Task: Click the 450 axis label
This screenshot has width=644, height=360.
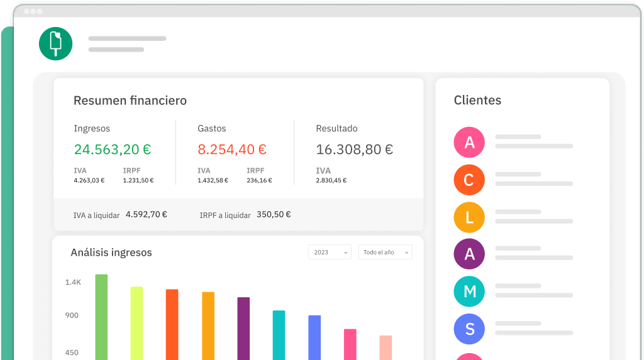Action: click(72, 352)
